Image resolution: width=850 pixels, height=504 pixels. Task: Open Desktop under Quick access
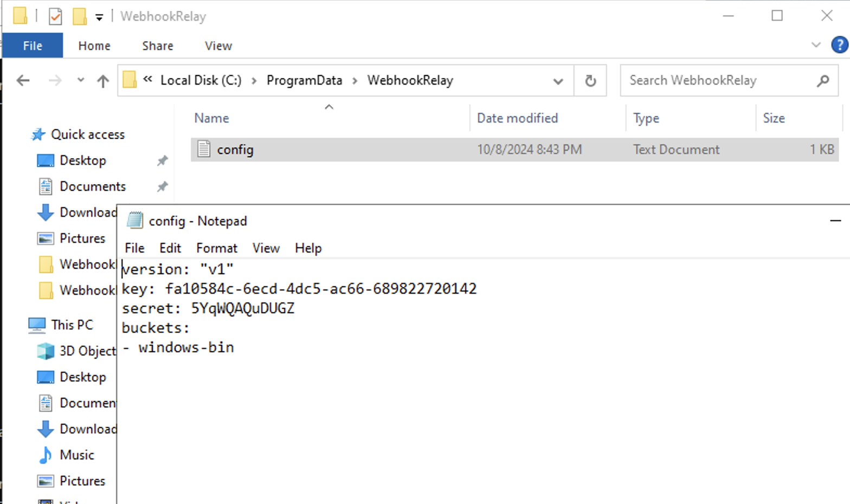83,160
